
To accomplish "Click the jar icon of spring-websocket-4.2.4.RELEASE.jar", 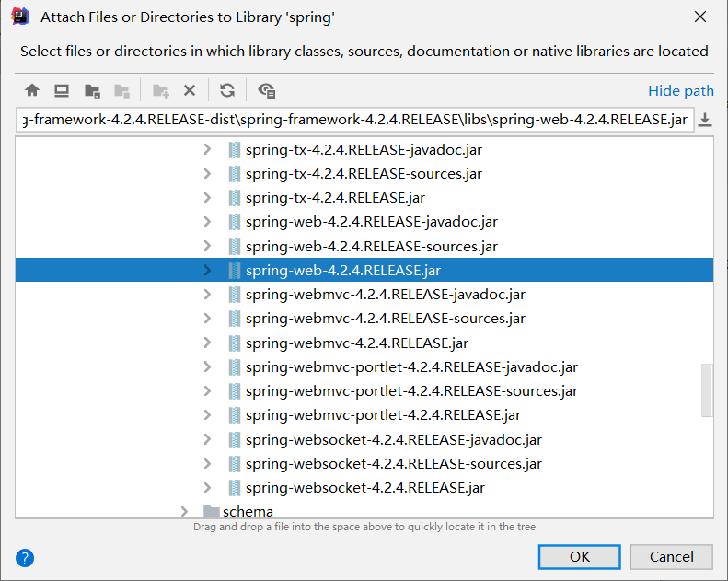I will pyautogui.click(x=235, y=488).
